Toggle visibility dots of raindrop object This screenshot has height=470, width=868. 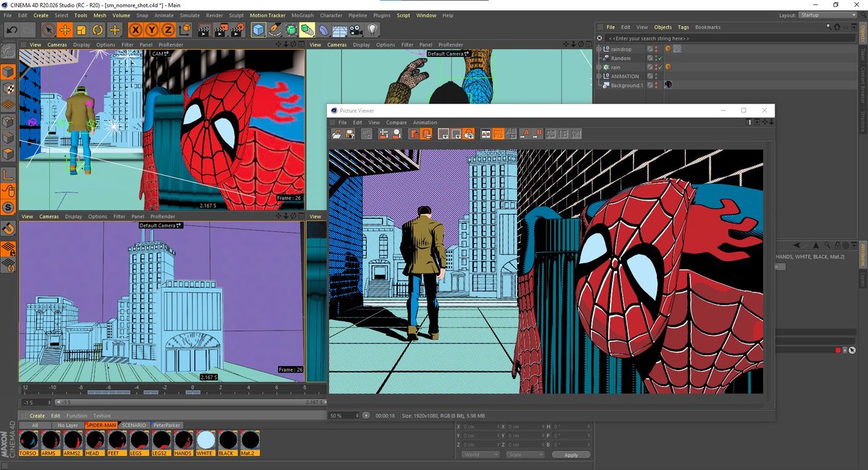(x=656, y=49)
